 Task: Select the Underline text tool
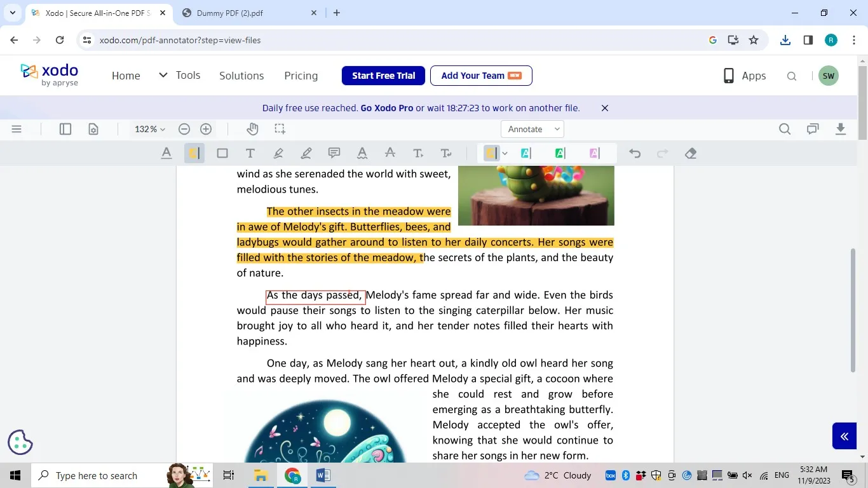pos(166,152)
